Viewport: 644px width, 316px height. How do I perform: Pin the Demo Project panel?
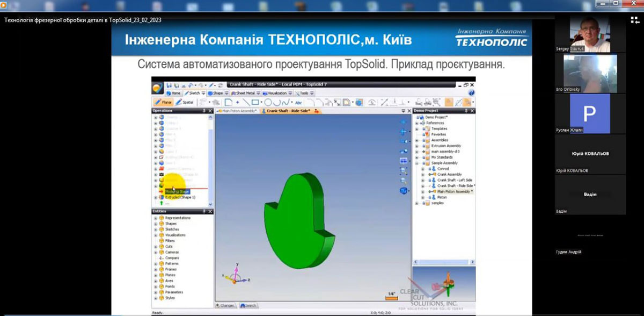coord(466,111)
